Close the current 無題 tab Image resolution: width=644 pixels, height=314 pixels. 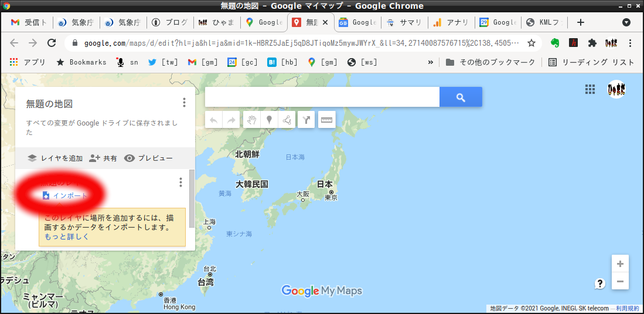point(325,23)
